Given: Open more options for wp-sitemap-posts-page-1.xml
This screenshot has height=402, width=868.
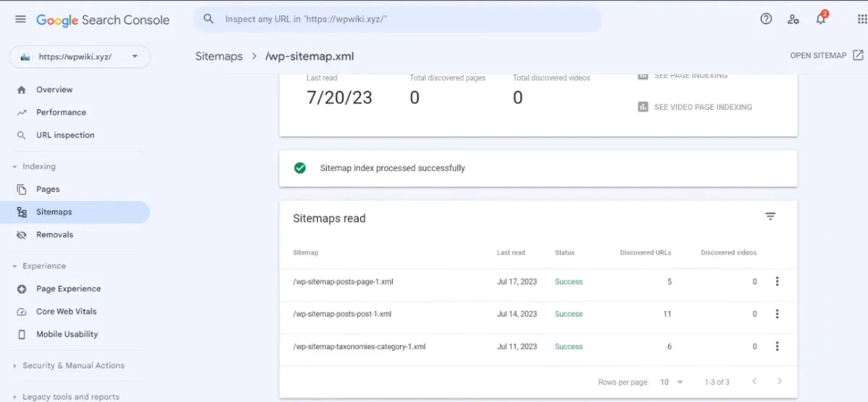Looking at the screenshot, I should coord(777,281).
